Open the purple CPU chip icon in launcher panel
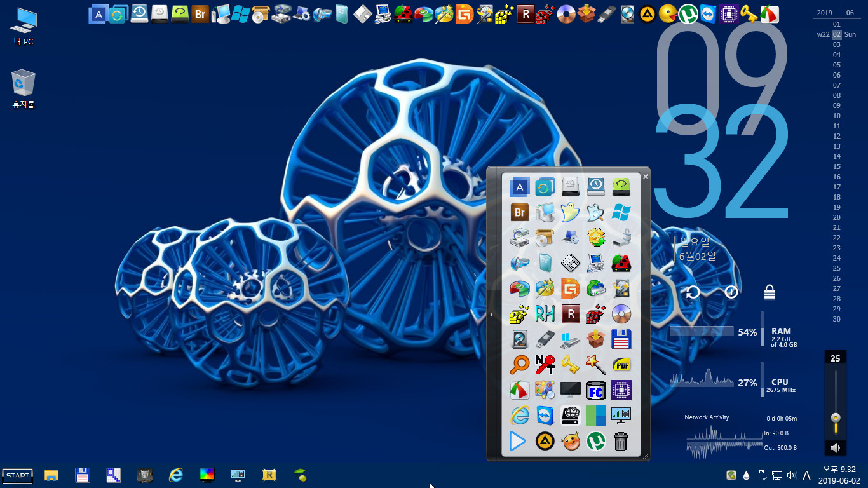This screenshot has height=488, width=868. [x=621, y=390]
